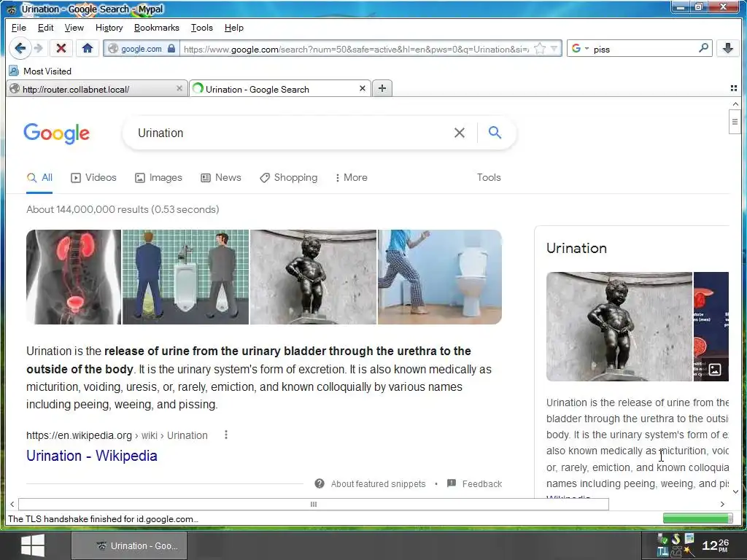Open Urination - Wikipedia result link
This screenshot has width=747, height=560.
point(92,456)
